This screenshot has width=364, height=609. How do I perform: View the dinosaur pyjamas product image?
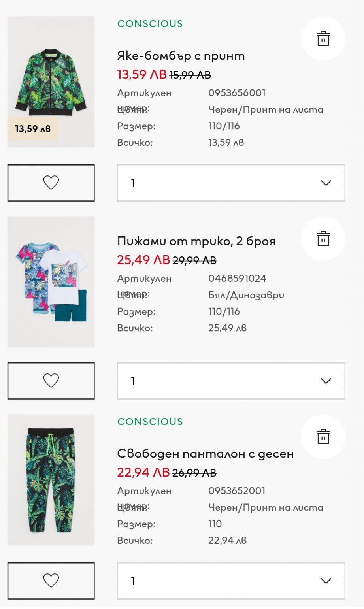click(x=51, y=281)
